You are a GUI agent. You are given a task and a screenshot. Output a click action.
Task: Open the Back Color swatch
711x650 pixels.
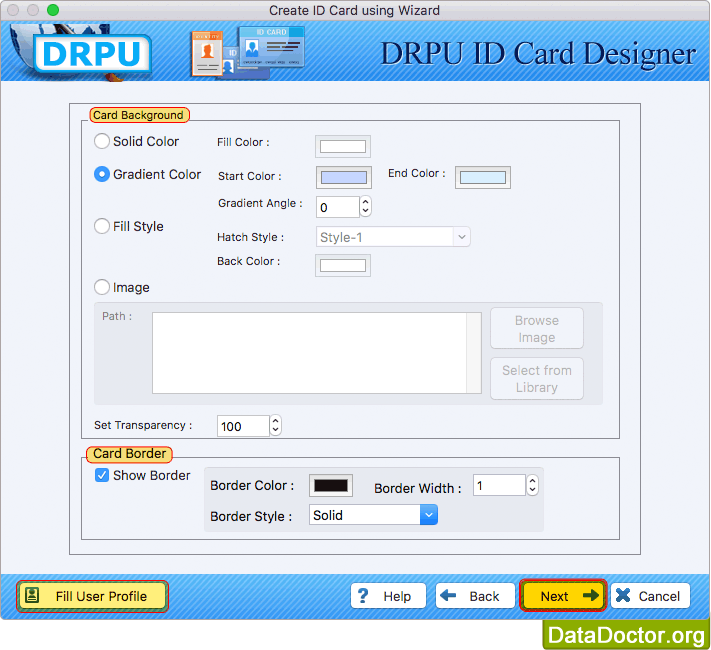click(x=343, y=265)
